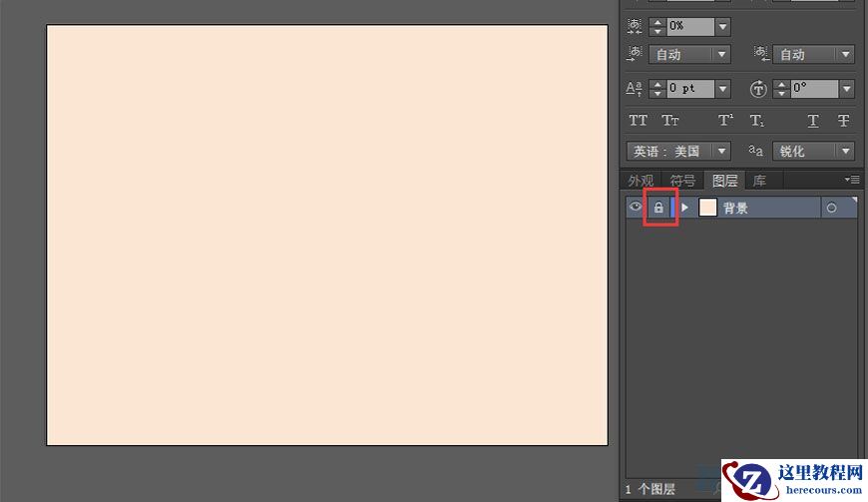Switch to the 外观 tab
The height and width of the screenshot is (502, 868).
(641, 181)
